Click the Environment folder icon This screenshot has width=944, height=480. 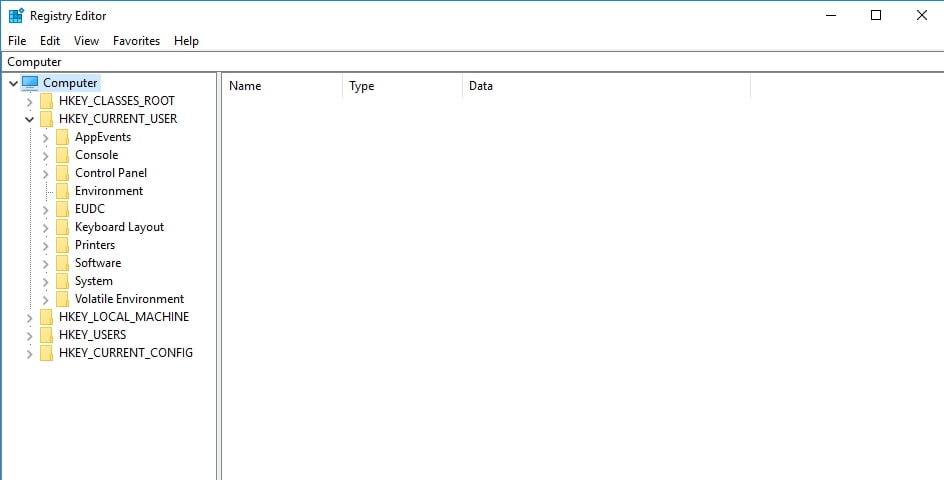[62, 192]
